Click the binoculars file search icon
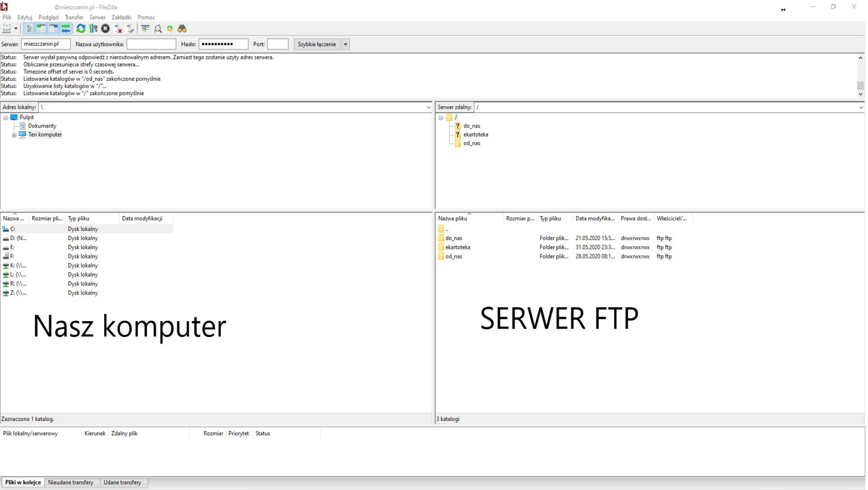This screenshot has width=868, height=490. pyautogui.click(x=182, y=29)
